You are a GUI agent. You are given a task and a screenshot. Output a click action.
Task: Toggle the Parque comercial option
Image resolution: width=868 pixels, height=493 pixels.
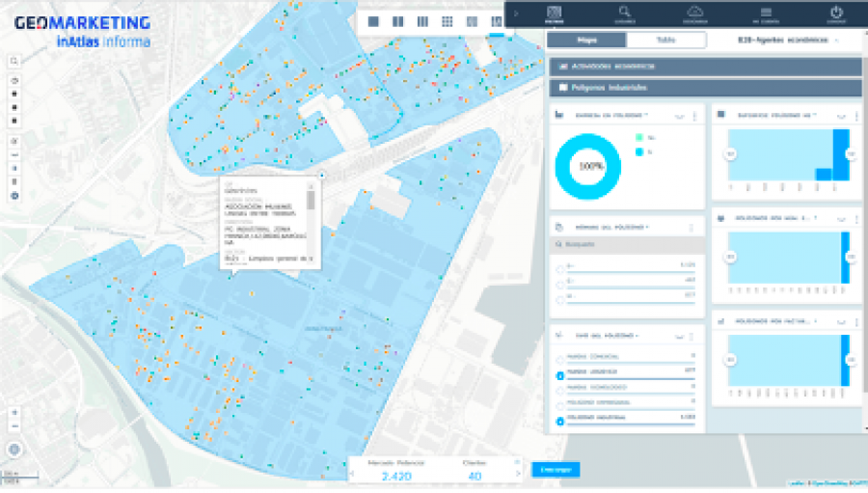point(559,360)
